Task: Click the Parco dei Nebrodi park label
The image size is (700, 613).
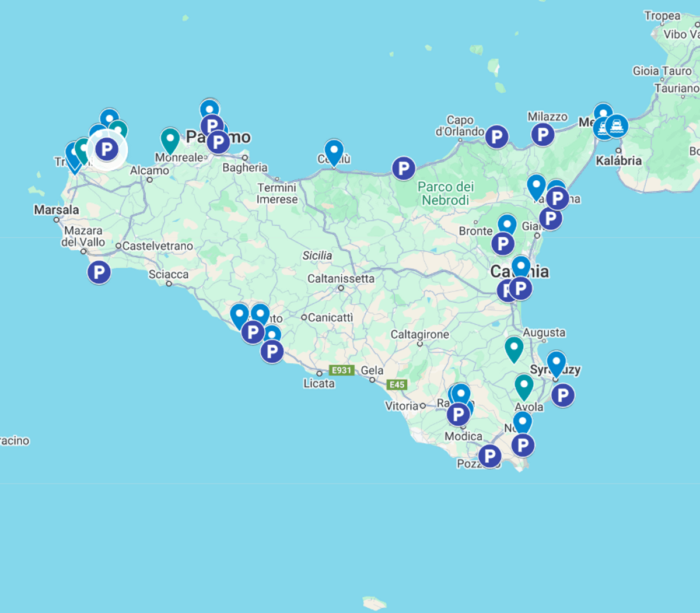Action: coord(446,194)
